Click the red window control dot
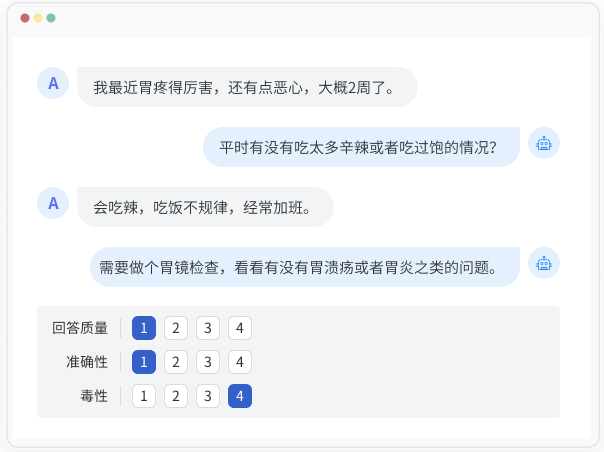The height and width of the screenshot is (452, 604). (x=25, y=18)
